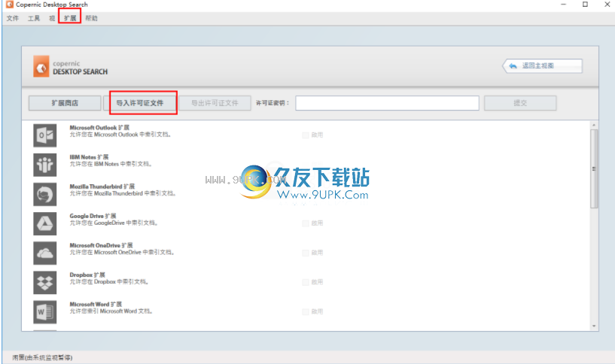The height and width of the screenshot is (364, 615).
Task: Select the Microsoft Outlook 扩展 title text
Action: (99, 128)
